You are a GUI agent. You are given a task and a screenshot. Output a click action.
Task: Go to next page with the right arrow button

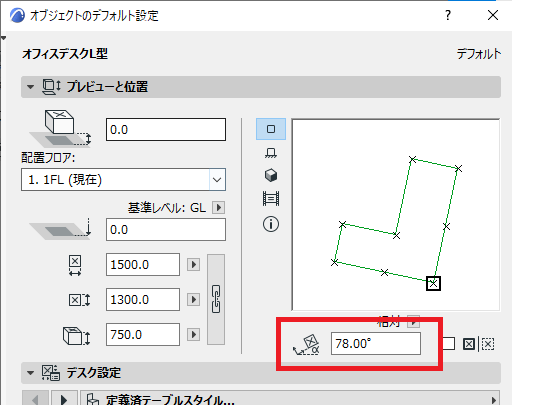tap(64, 399)
